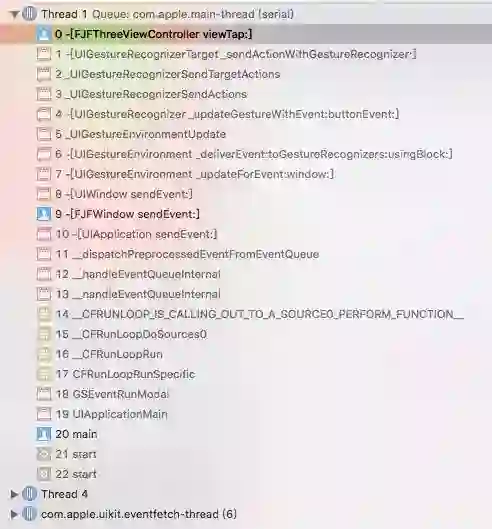The height and width of the screenshot is (529, 492).
Task: Click the Thread 1 thread icon
Action: pyautogui.click(x=29, y=14)
